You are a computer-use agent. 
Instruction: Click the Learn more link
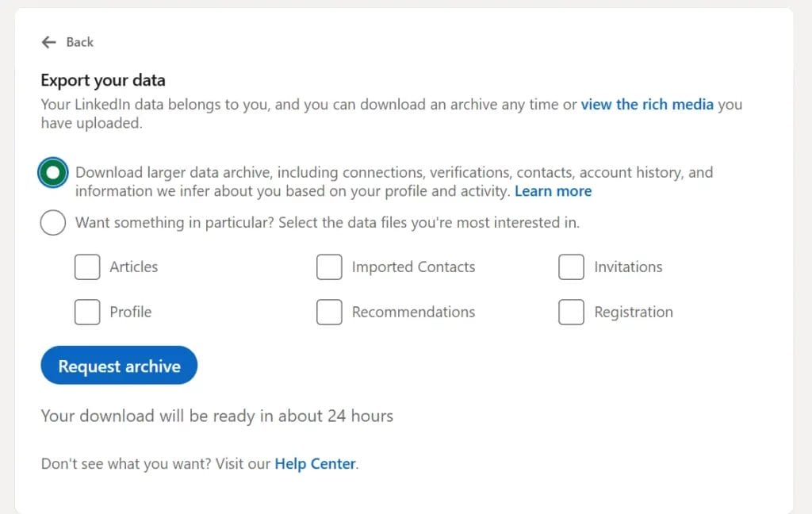pyautogui.click(x=553, y=190)
